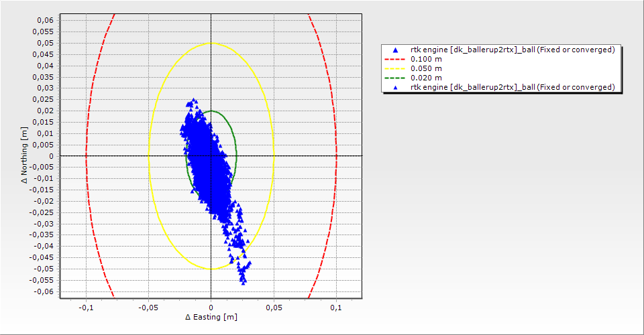Image resolution: width=644 pixels, height=335 pixels.
Task: Click the 0,05 Easting axis label
Action: (x=274, y=308)
